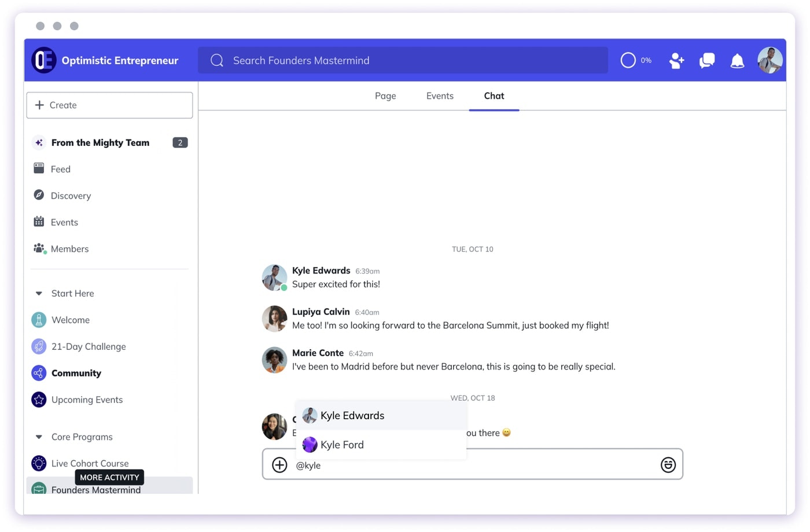This screenshot has height=532, width=810.
Task: Open the Feed section
Action: tap(60, 169)
